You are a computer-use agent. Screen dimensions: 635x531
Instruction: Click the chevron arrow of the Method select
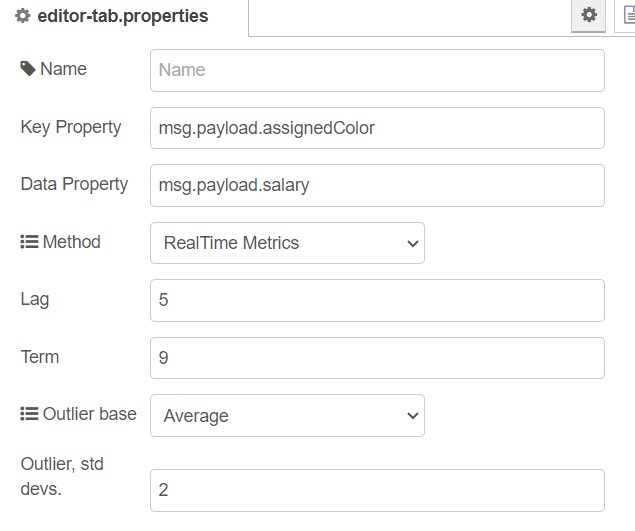(413, 243)
